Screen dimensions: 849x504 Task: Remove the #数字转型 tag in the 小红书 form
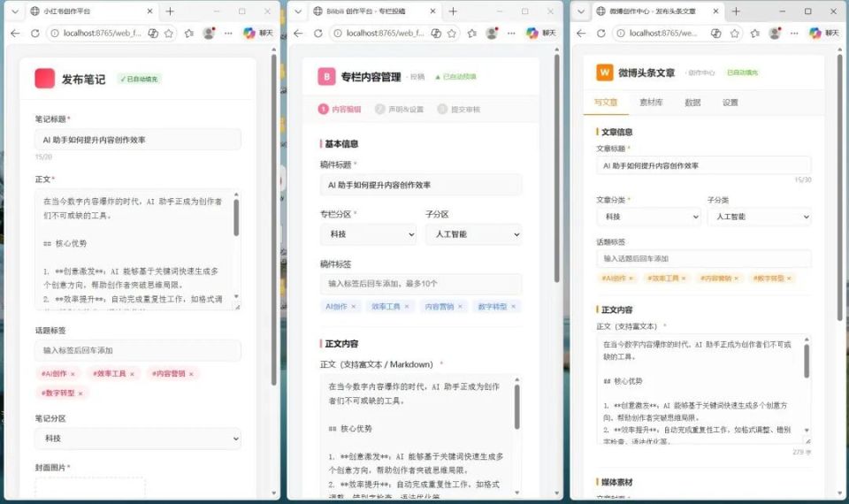tap(80, 393)
